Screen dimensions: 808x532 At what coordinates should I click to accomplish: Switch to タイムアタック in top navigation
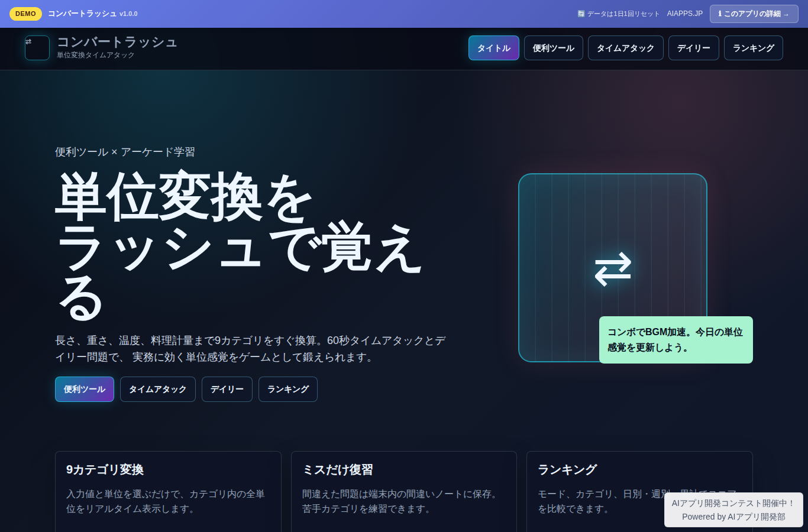626,48
